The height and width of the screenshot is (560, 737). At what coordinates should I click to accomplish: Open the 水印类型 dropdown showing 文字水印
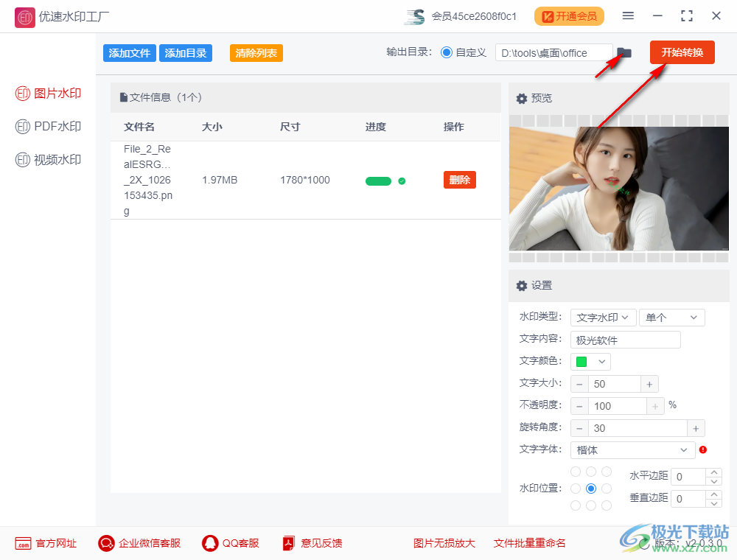[x=603, y=317]
